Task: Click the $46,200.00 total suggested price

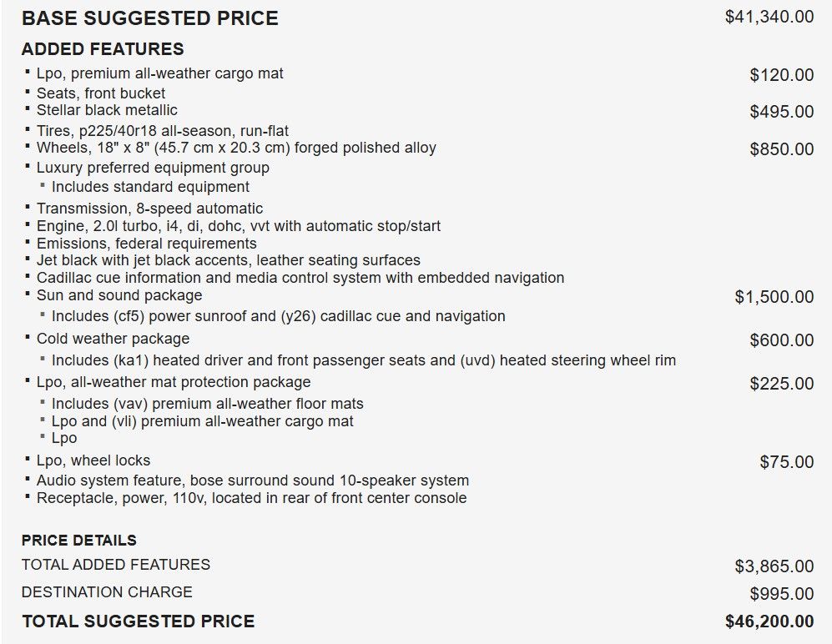Action: coord(769,621)
